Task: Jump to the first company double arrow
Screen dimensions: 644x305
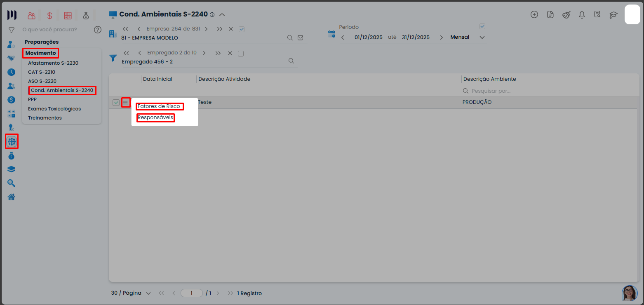Action: point(126,29)
